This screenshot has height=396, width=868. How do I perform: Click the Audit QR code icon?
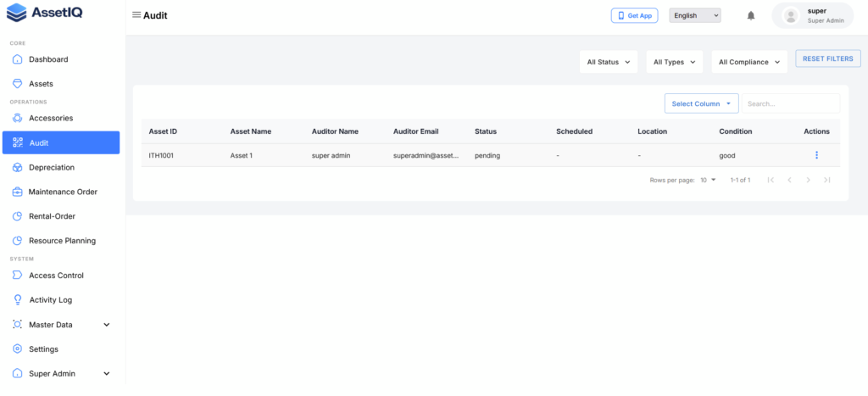point(18,143)
